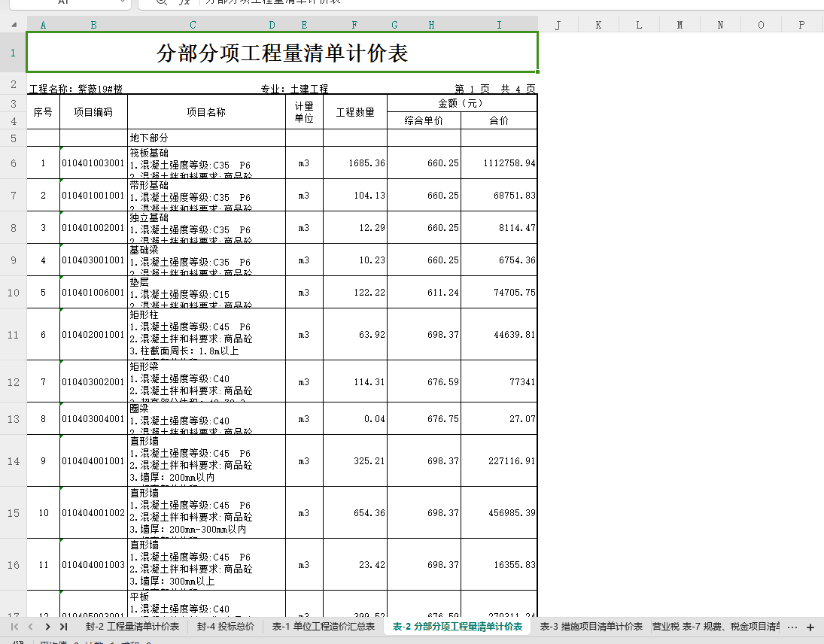Viewport: 824px width, 644px height.
Task: Select the 项目编码 header cell
Action: [93, 112]
